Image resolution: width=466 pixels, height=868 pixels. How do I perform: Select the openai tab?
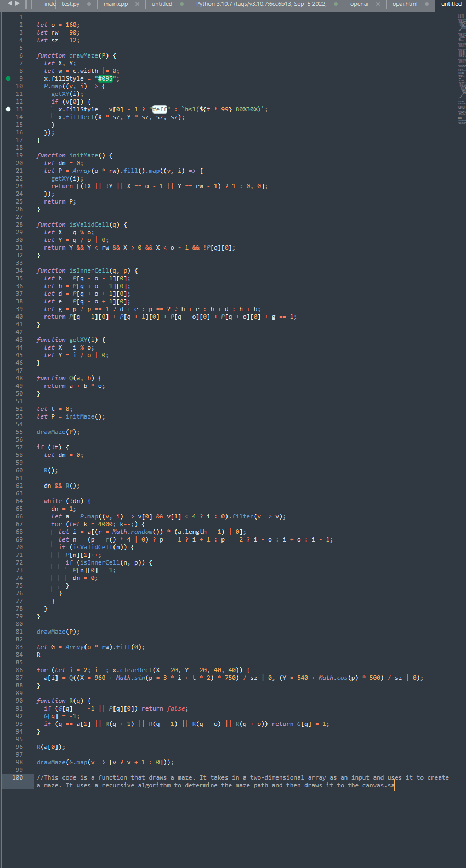(359, 4)
